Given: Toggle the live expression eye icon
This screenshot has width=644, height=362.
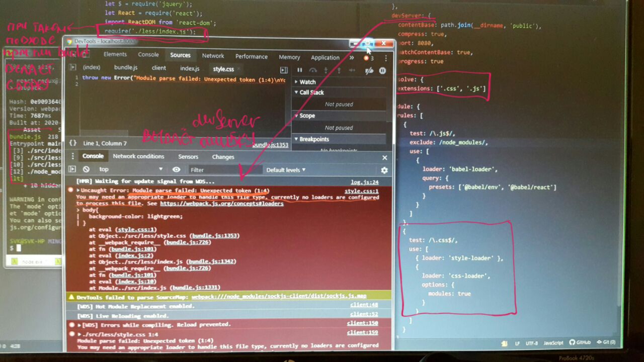Looking at the screenshot, I should click(x=176, y=169).
